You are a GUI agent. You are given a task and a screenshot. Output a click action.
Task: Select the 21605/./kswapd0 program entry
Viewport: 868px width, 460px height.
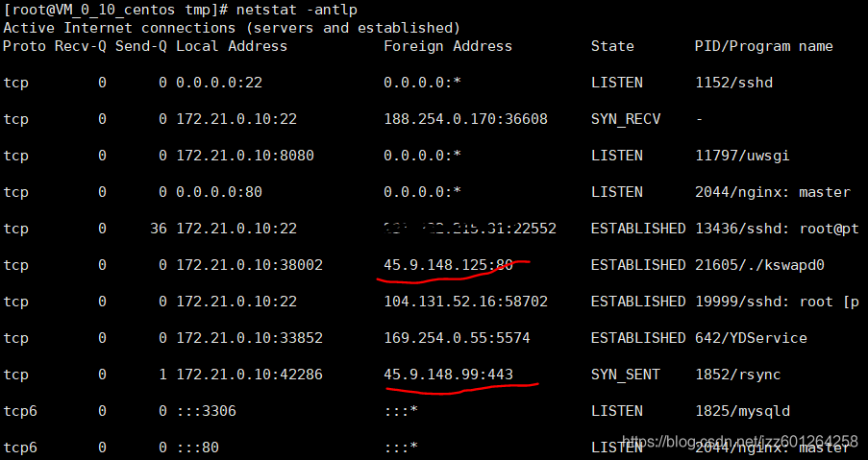[x=759, y=265]
